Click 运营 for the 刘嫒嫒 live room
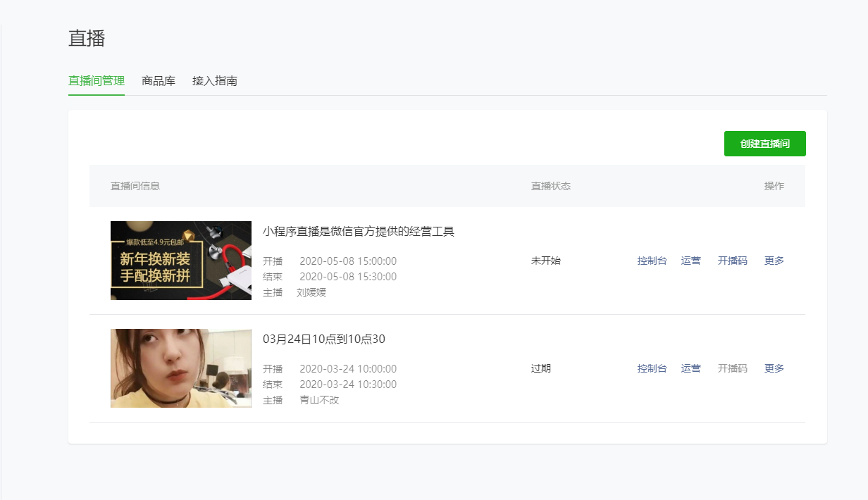Viewport: 868px width, 500px height. (x=690, y=261)
